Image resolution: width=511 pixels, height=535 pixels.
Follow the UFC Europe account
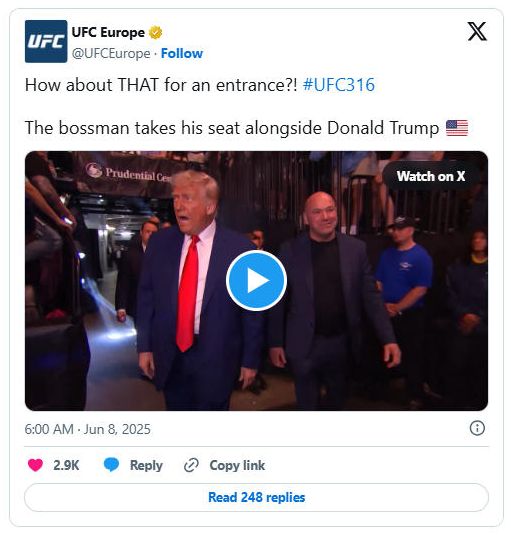click(x=182, y=54)
